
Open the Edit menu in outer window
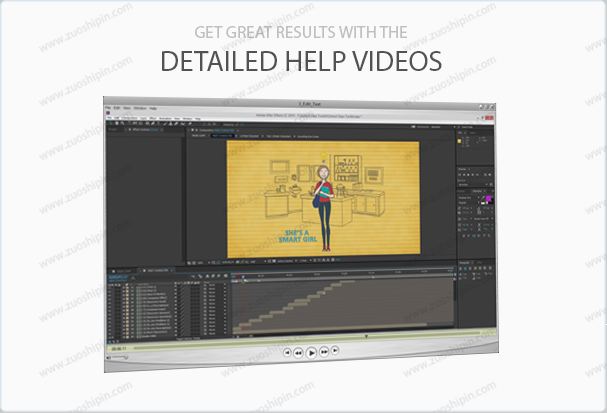(117, 107)
